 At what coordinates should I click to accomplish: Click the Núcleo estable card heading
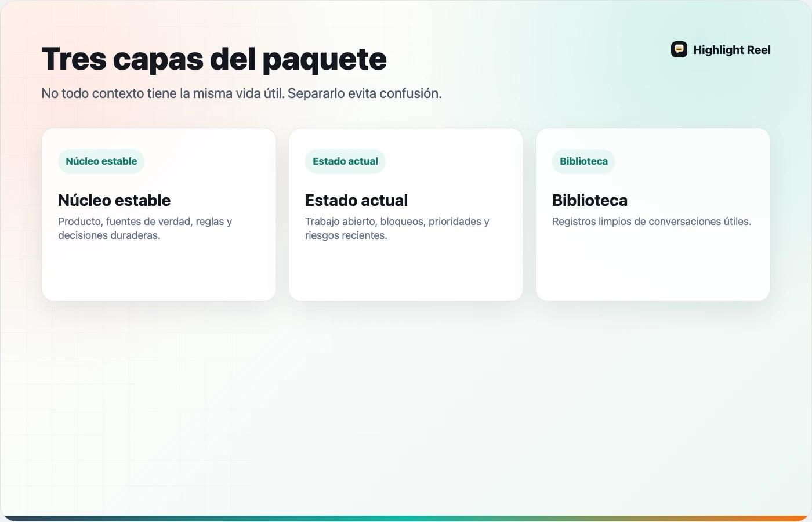pyautogui.click(x=114, y=200)
